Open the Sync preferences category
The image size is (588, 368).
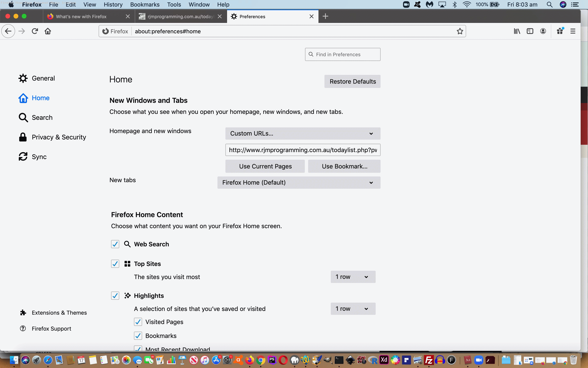point(32,157)
